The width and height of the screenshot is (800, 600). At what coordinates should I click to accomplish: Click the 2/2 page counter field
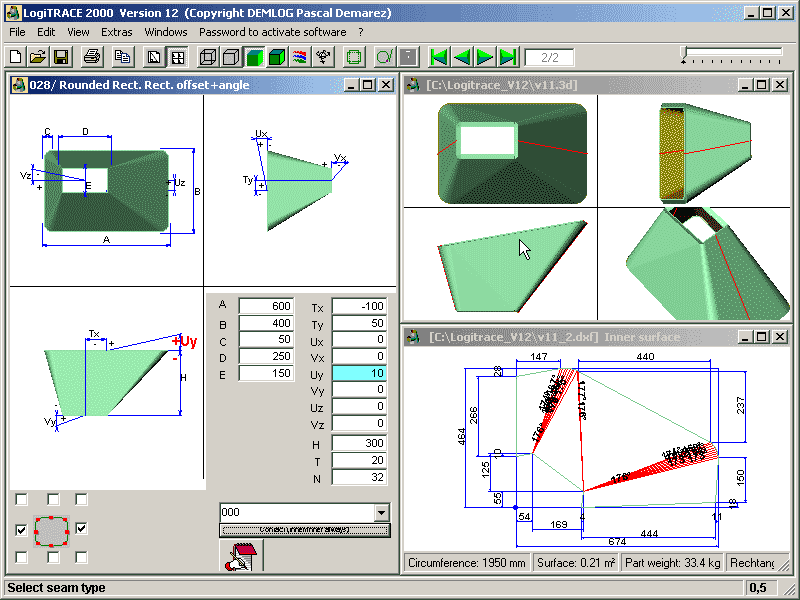pos(549,57)
